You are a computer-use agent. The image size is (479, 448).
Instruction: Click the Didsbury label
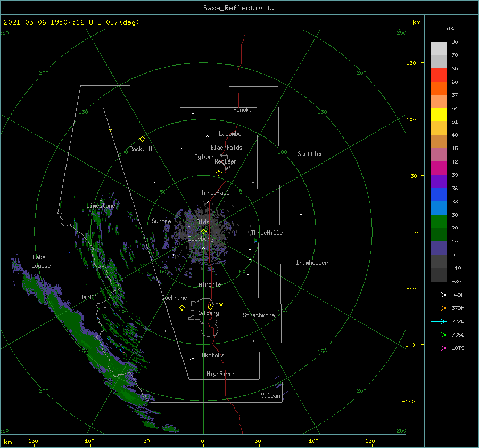[201, 239]
